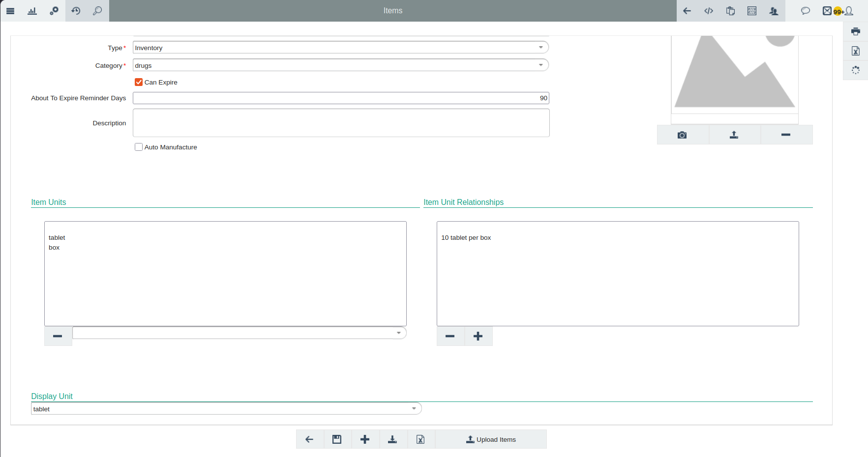Click the 'Item Unit Relationships' heading
This screenshot has height=457, width=868.
(x=464, y=202)
